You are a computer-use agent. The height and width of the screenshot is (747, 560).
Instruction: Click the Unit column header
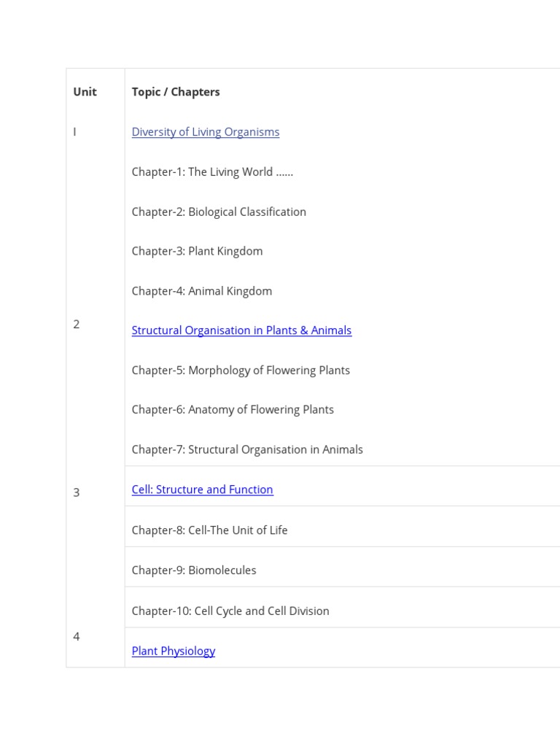[85, 92]
